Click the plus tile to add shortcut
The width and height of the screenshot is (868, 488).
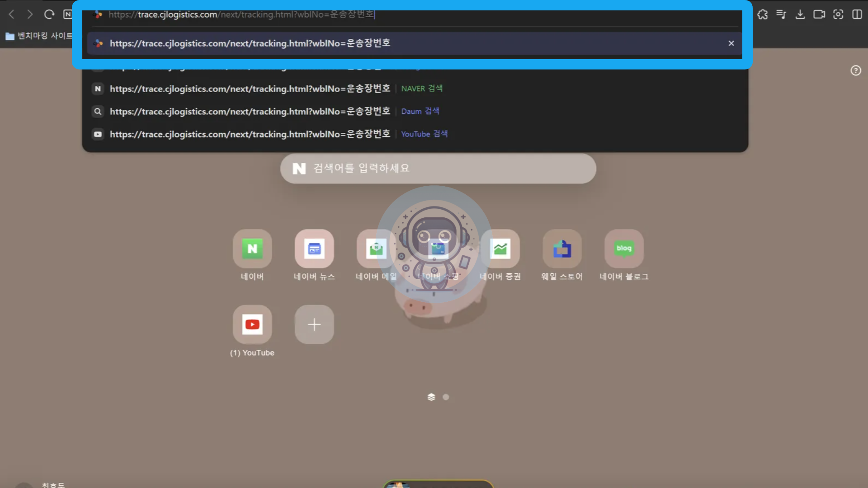click(314, 324)
